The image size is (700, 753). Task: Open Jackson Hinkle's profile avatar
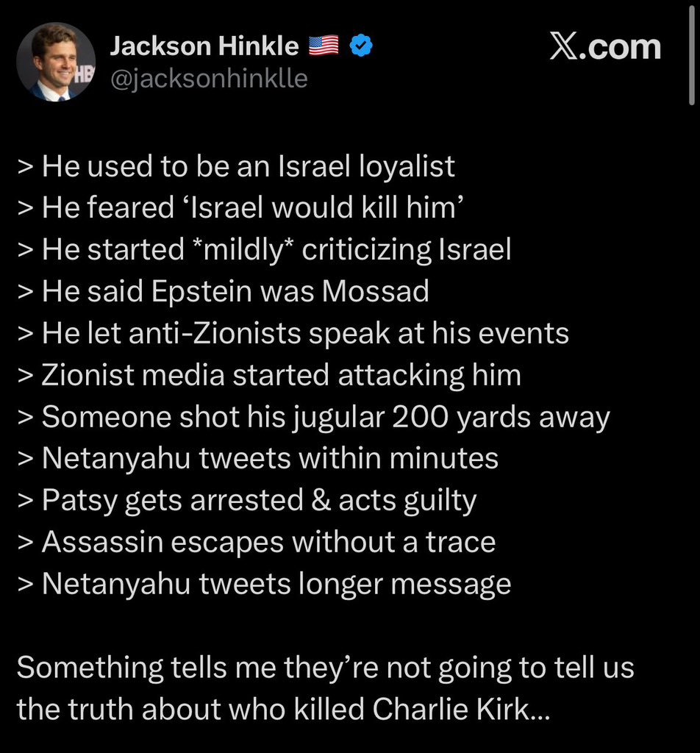[56, 62]
